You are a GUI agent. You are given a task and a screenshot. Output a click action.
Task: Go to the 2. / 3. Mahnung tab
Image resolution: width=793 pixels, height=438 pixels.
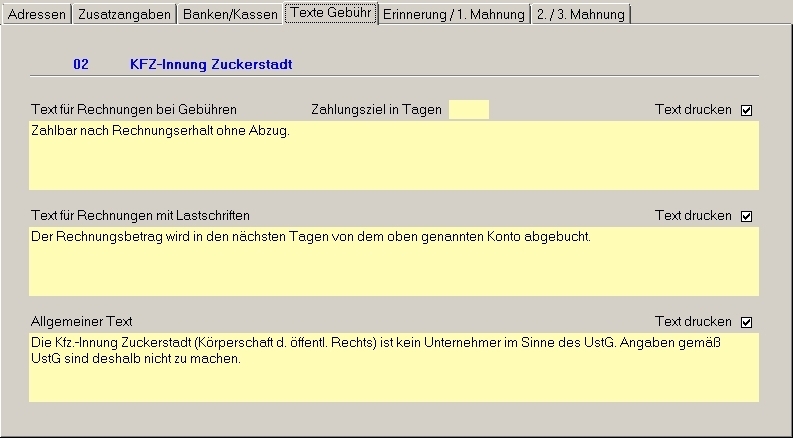coord(581,15)
